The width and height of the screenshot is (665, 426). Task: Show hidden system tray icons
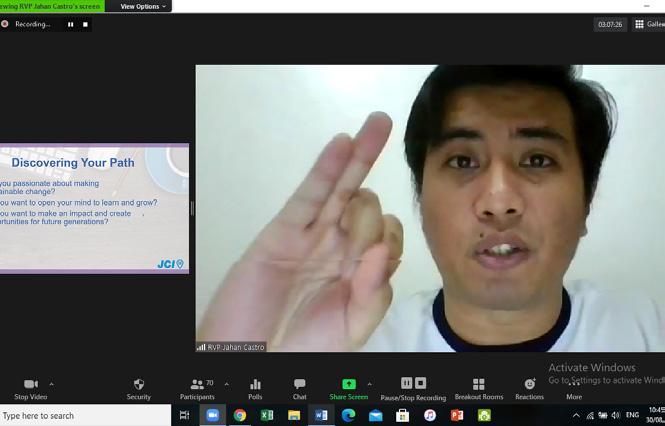pyautogui.click(x=576, y=415)
